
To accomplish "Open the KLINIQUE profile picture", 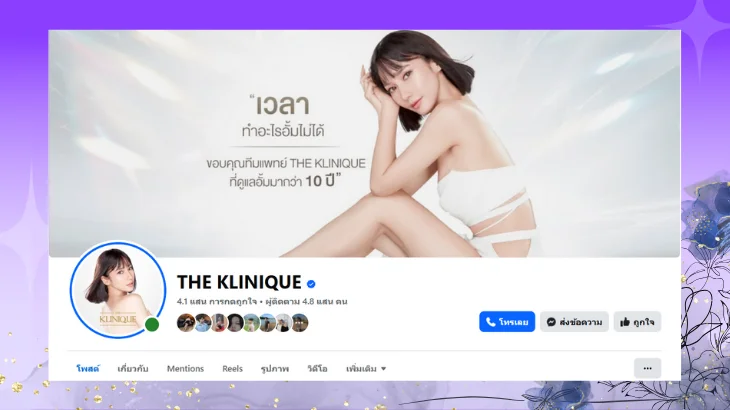I will (x=118, y=289).
